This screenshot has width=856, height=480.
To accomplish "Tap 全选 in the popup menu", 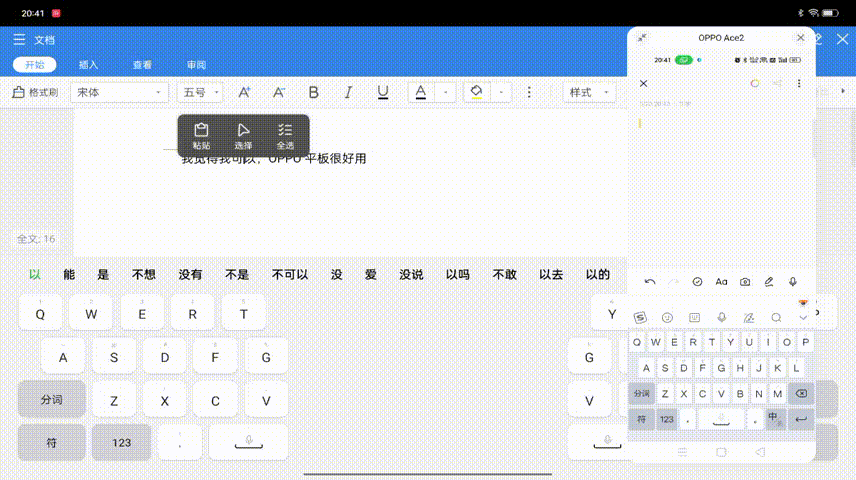I will click(x=285, y=136).
